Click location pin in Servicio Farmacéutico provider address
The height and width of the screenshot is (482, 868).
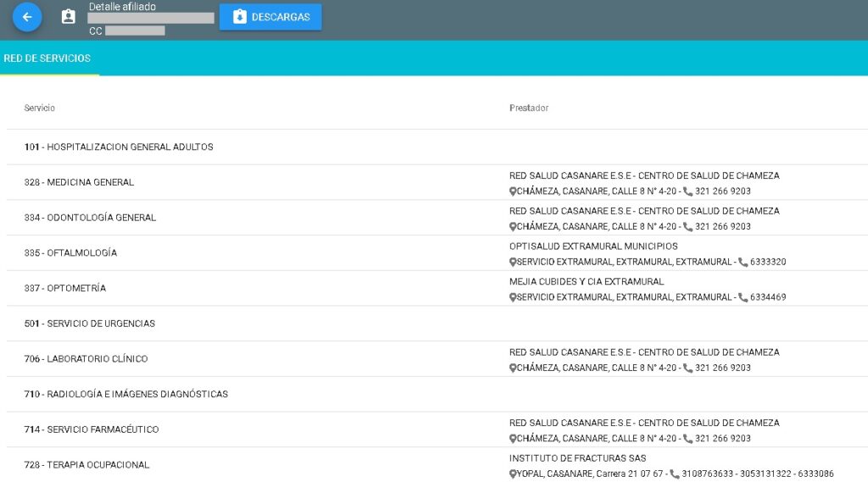(x=513, y=439)
